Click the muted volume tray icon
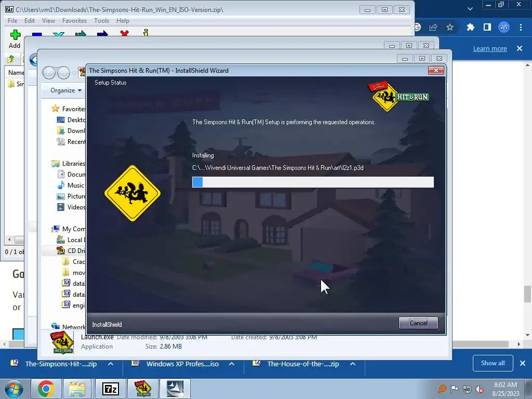The image size is (532, 399). (x=480, y=389)
